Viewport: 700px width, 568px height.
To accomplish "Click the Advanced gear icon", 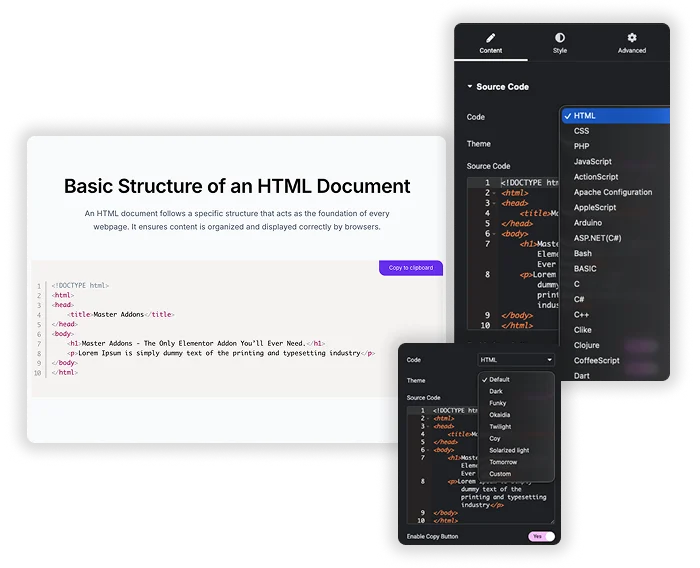I will tap(632, 38).
